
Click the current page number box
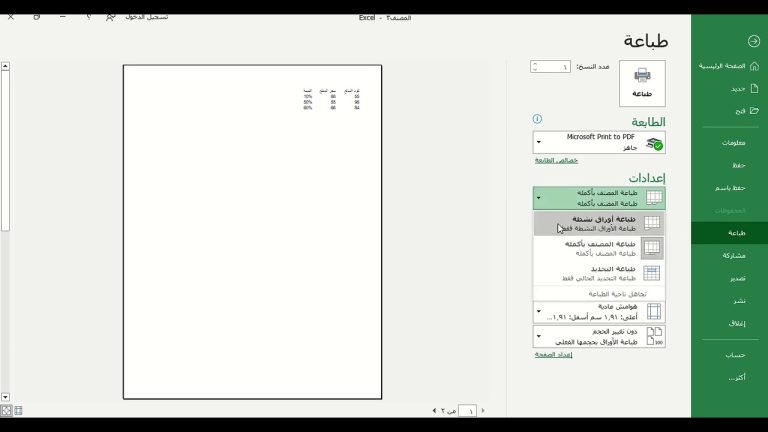tap(466, 410)
